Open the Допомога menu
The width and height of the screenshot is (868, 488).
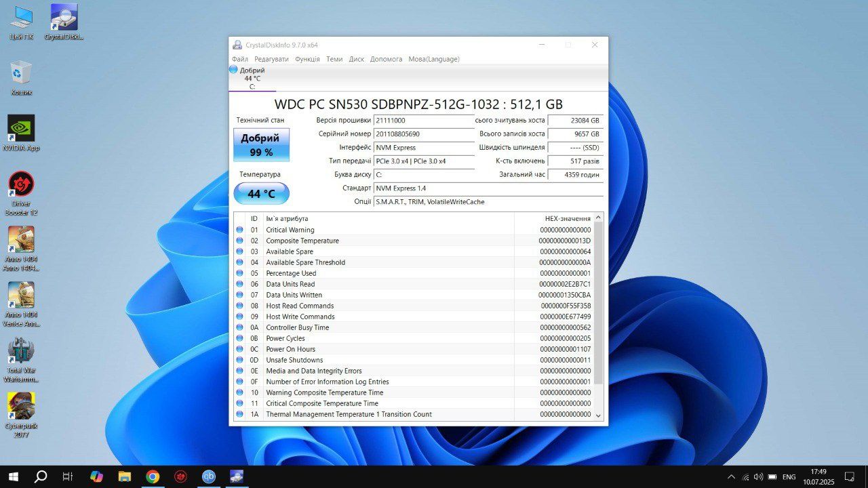[x=386, y=59]
